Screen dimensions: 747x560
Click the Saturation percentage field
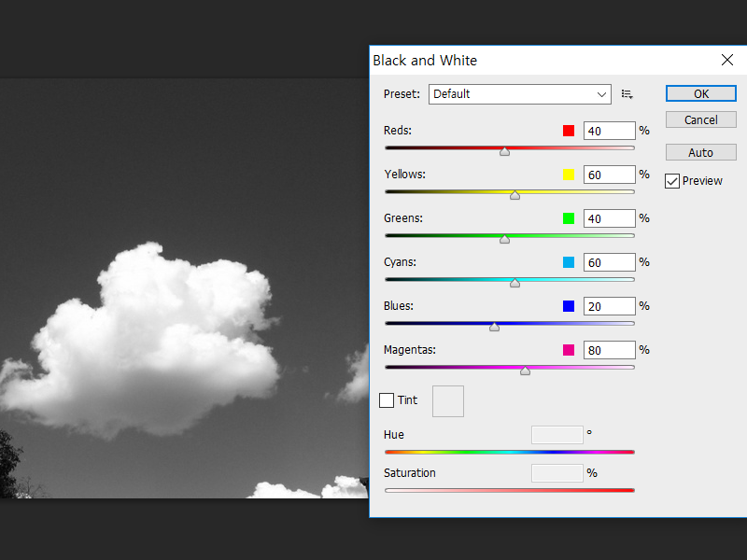point(557,473)
